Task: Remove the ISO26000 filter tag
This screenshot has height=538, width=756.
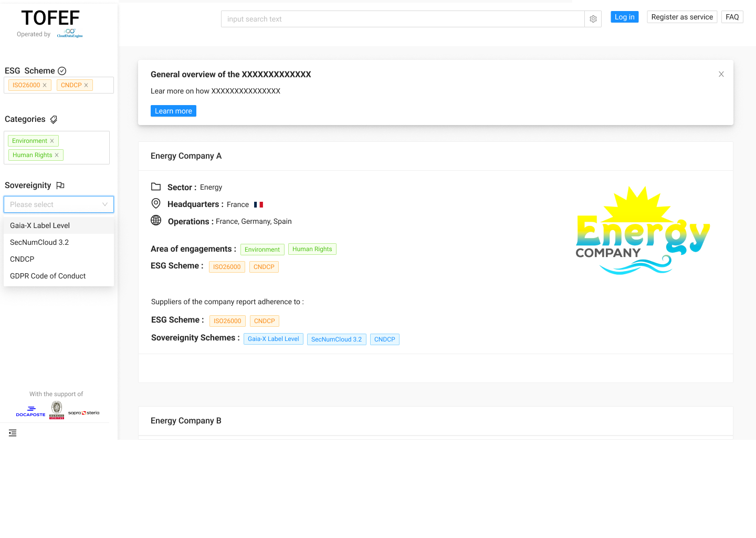Action: click(x=45, y=85)
